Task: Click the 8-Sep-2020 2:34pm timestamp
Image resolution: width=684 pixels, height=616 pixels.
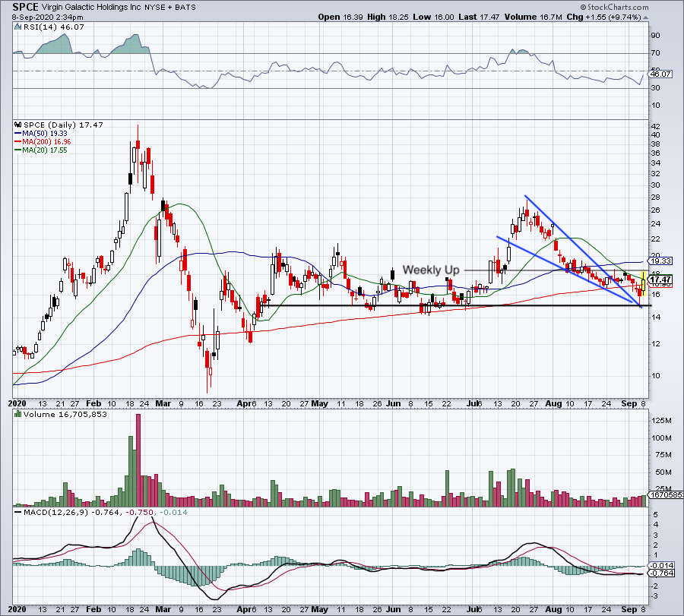Action: pyautogui.click(x=48, y=17)
